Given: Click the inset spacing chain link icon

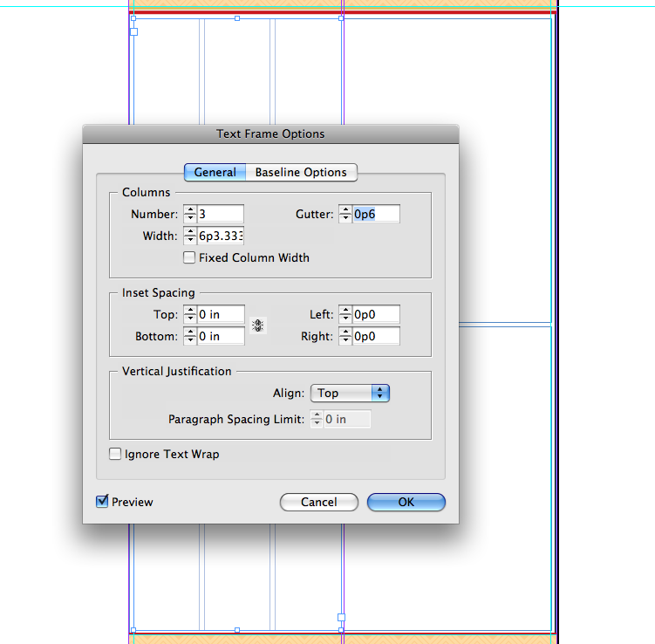Looking at the screenshot, I should click(x=258, y=325).
